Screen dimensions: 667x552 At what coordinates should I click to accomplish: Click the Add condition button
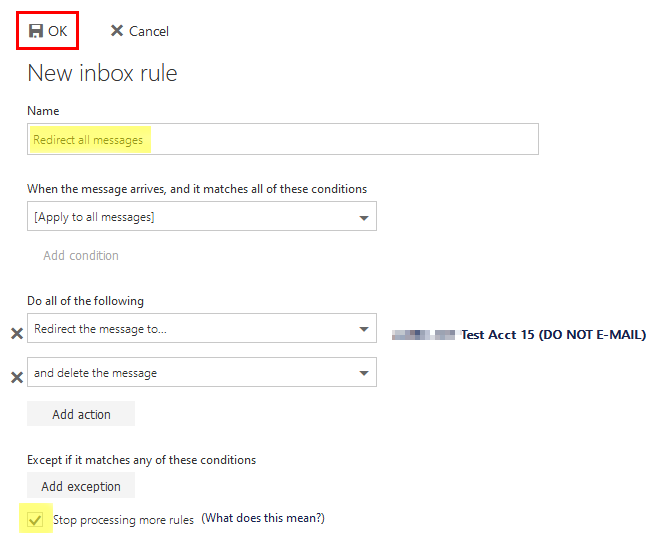coord(81,256)
